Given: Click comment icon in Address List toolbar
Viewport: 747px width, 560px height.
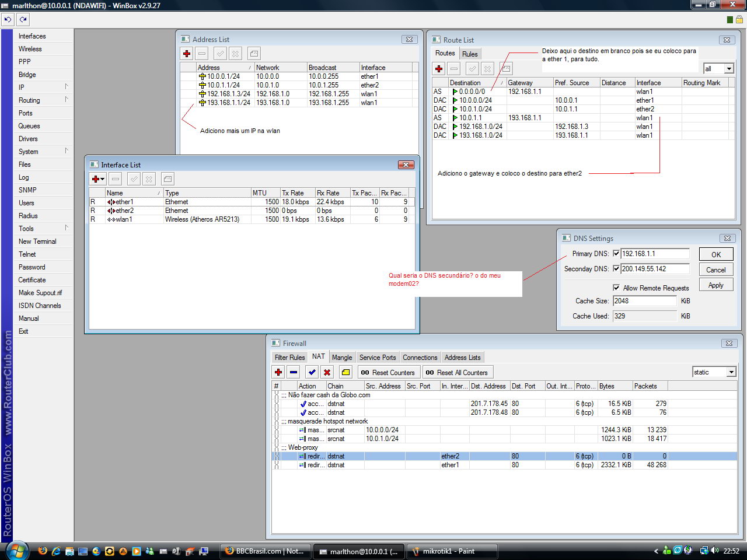Looking at the screenshot, I should pos(254,54).
